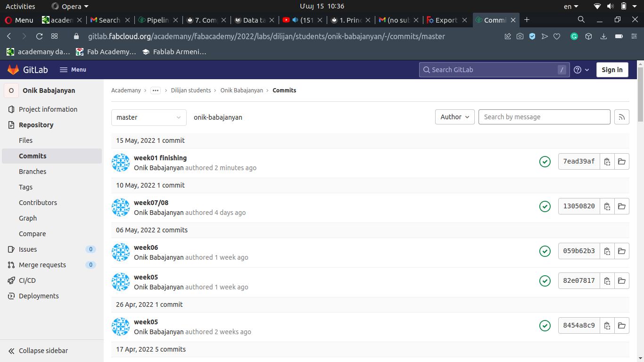Go back to the previous page
644x362 pixels.
(x=9, y=36)
